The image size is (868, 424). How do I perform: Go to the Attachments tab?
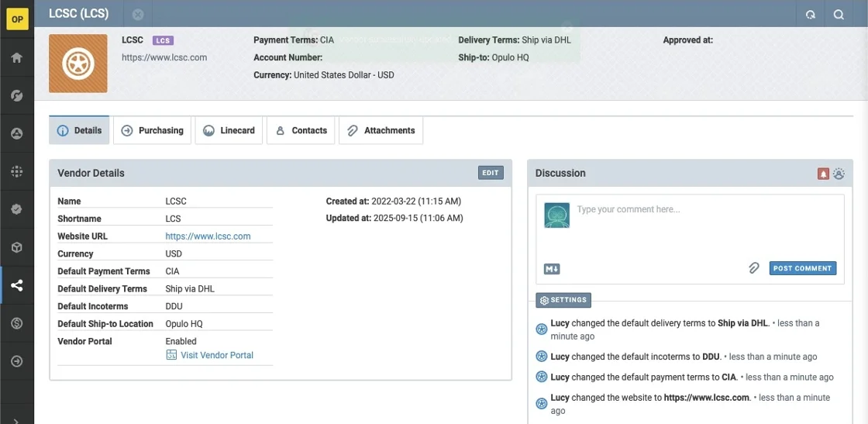tap(381, 130)
